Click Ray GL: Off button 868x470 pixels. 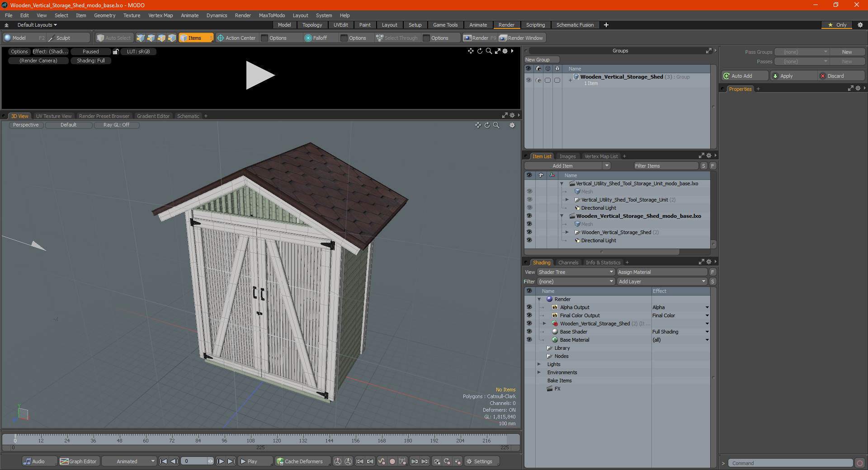point(116,125)
